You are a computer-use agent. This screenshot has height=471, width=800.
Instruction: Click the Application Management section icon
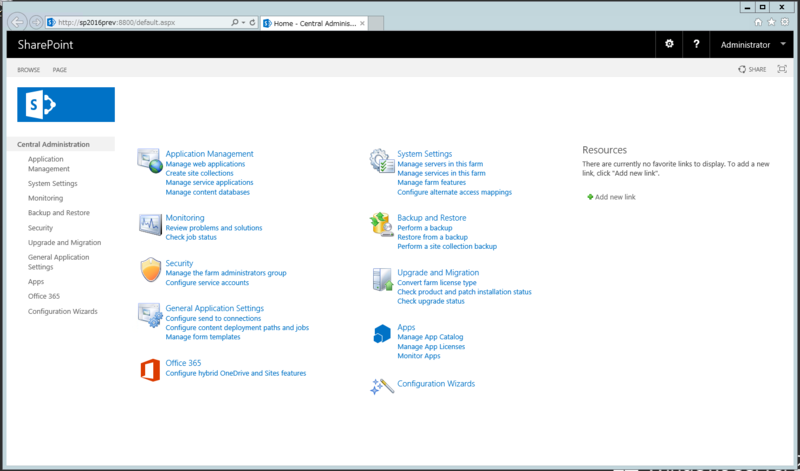[x=150, y=161]
